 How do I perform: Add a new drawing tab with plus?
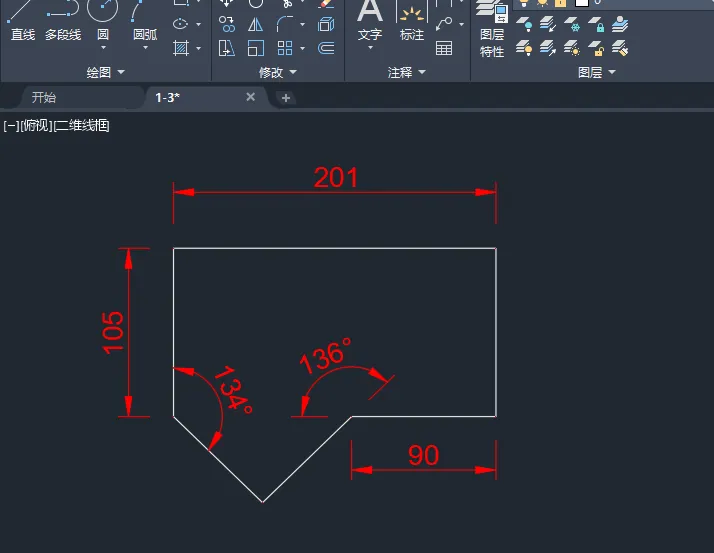click(286, 97)
